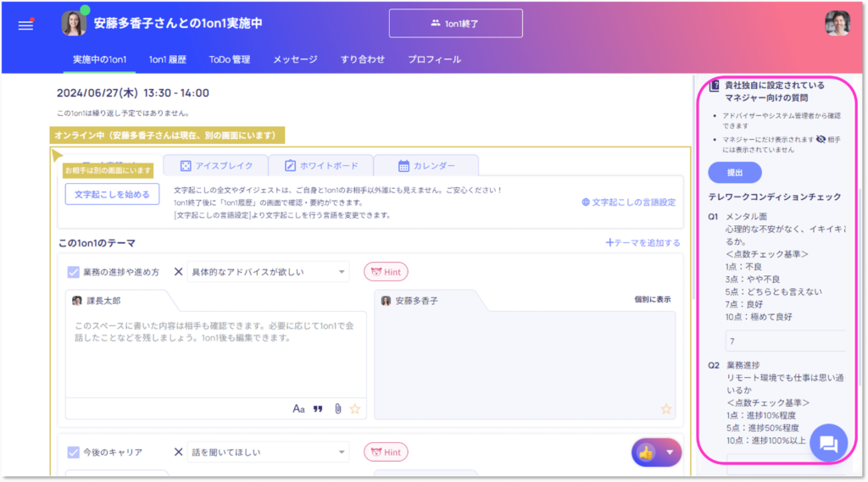This screenshot has width=868, height=482.
Task: Click the Q1 メンタル面 score input
Action: (x=786, y=341)
